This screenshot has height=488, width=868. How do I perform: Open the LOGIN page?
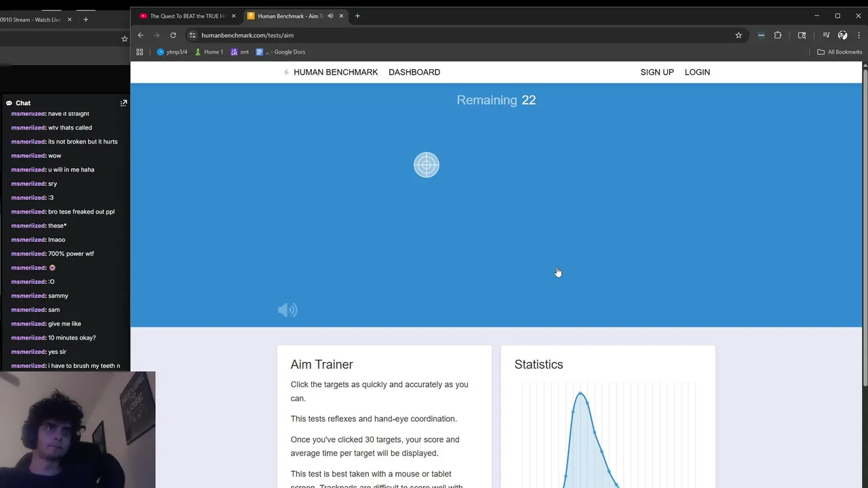(697, 72)
